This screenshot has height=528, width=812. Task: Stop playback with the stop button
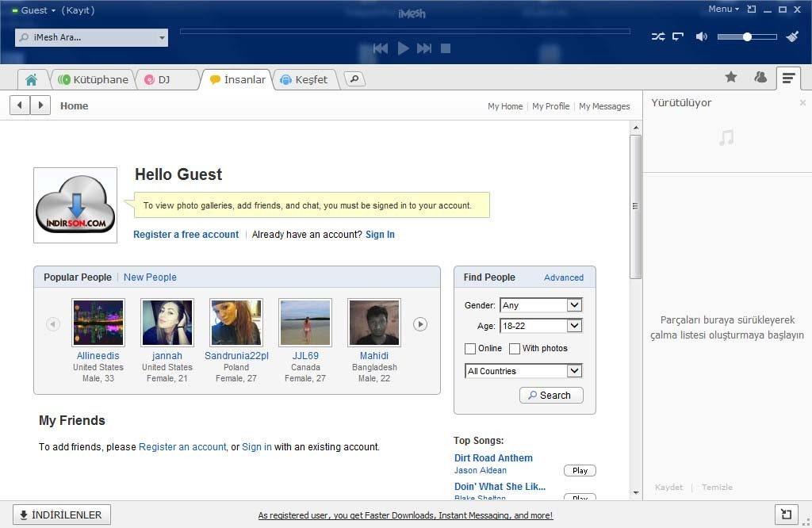click(x=446, y=48)
